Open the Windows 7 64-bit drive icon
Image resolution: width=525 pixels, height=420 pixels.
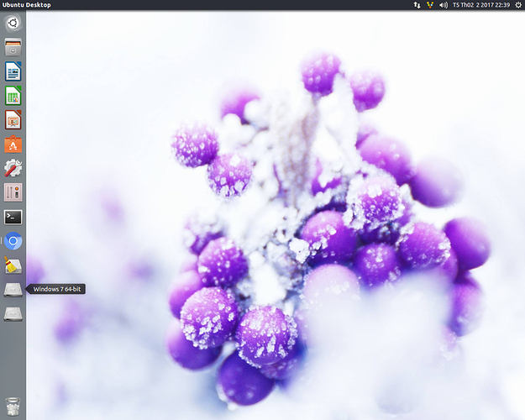(x=13, y=290)
